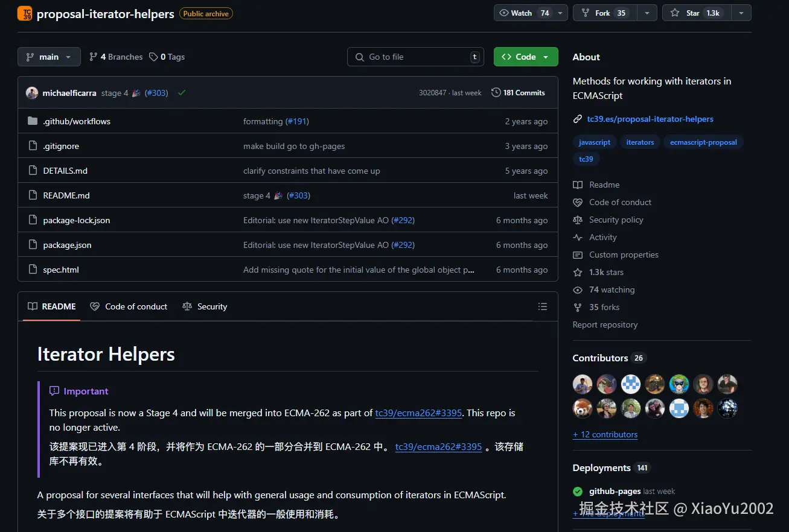Viewport: 789px width, 532px height.
Task: Click commit hash 3020847
Action: coord(433,93)
